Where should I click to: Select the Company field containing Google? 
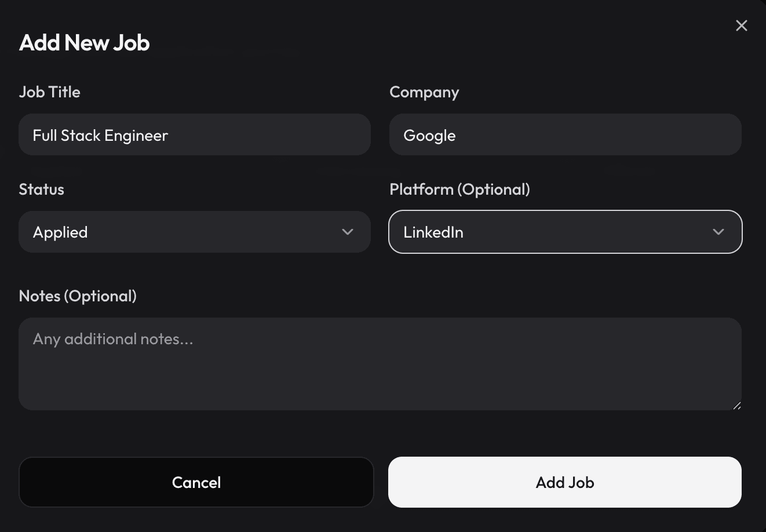pyautogui.click(x=565, y=134)
